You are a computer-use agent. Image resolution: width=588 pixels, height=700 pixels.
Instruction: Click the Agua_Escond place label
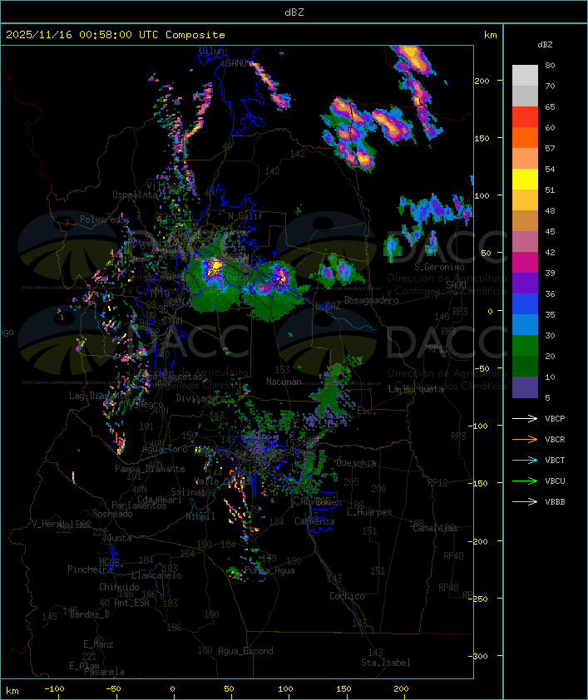coord(245,651)
